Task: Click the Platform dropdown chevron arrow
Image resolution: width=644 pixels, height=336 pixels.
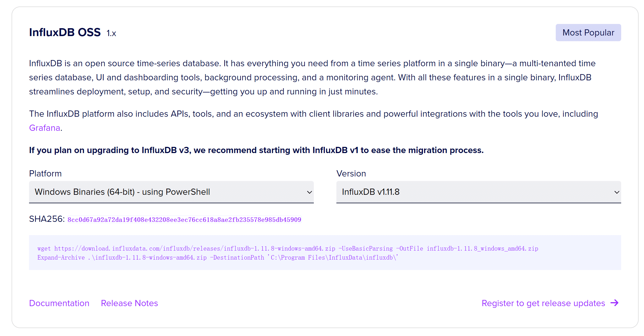Action: (309, 192)
